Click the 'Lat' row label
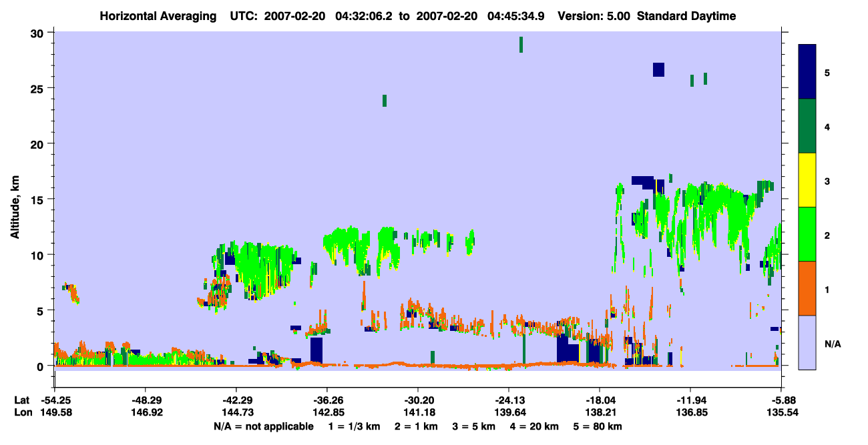This screenshot has height=445, width=868. 21,400
